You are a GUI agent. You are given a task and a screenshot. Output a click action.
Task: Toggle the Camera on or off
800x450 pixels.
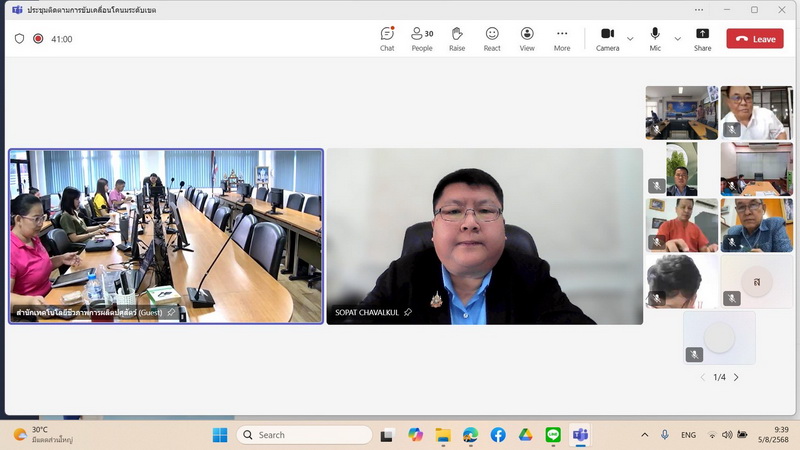tap(607, 38)
